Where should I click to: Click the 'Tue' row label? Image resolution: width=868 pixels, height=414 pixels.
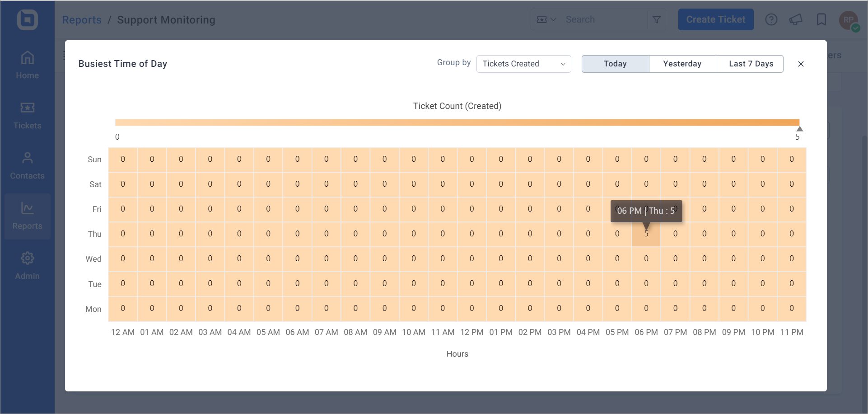click(95, 284)
